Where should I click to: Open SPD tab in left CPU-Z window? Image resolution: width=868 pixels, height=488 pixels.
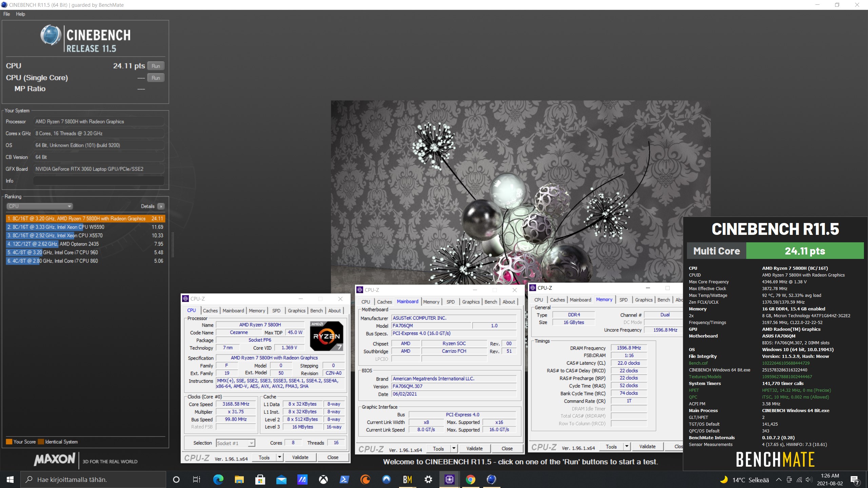[276, 310]
